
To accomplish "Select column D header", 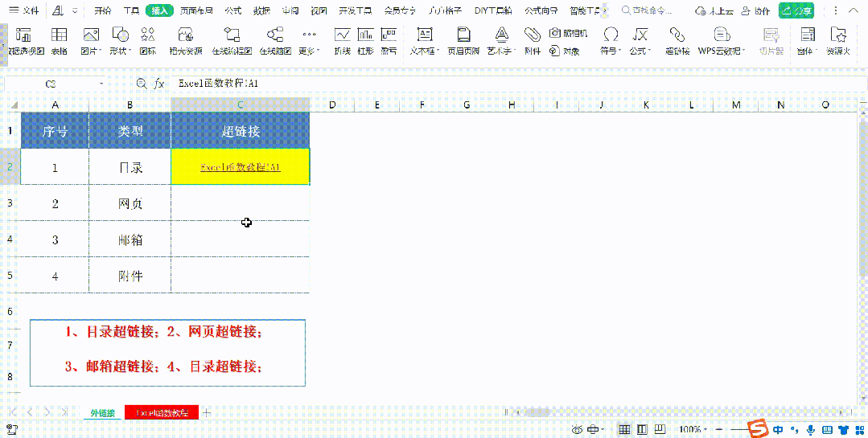I will click(333, 104).
